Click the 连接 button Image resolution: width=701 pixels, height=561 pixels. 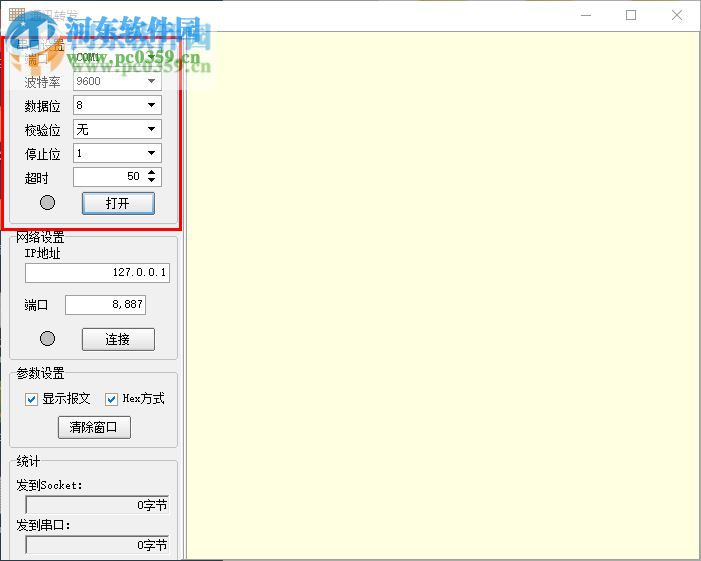[118, 339]
